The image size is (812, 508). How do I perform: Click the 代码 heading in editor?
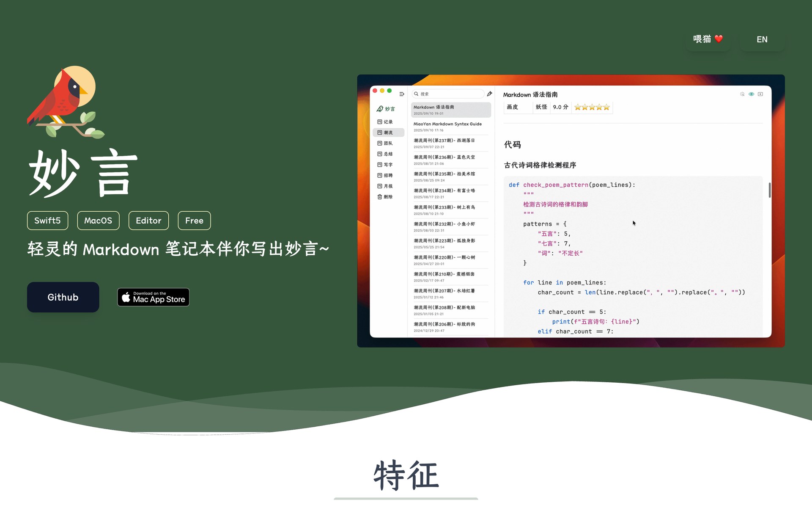point(512,145)
